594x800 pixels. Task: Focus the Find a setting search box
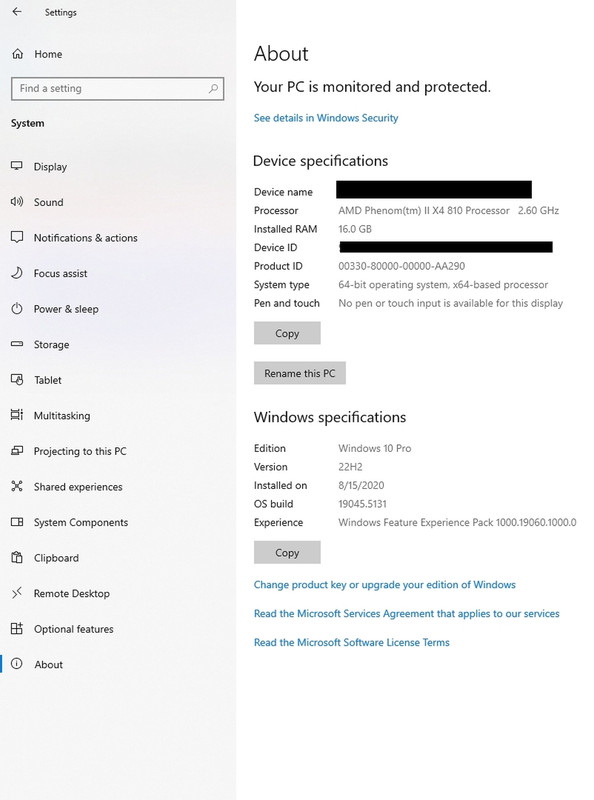pos(117,89)
